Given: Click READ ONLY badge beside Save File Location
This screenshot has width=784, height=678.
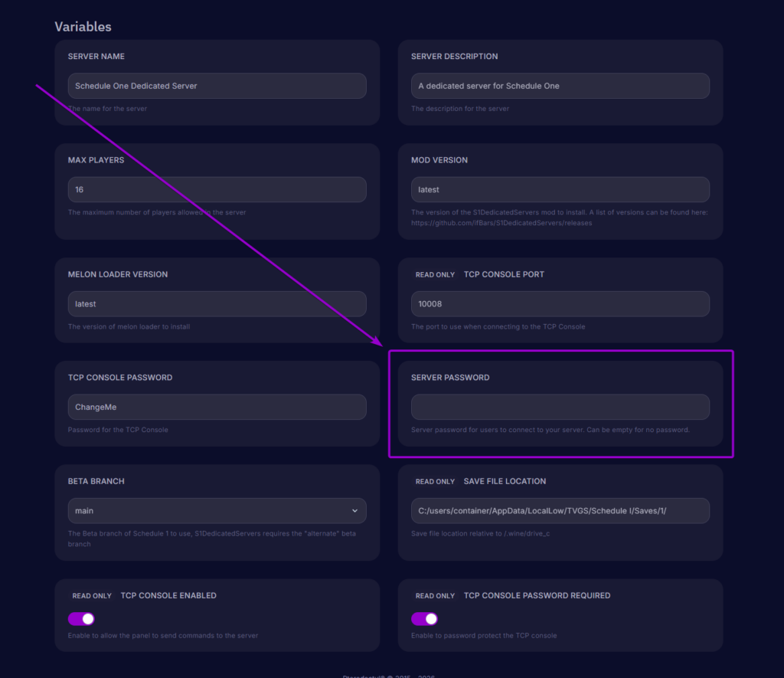Looking at the screenshot, I should (x=435, y=481).
